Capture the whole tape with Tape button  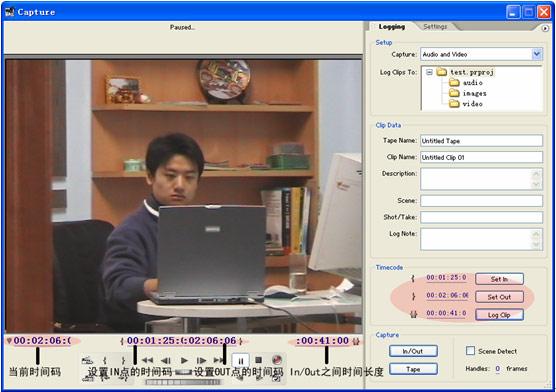(x=413, y=369)
